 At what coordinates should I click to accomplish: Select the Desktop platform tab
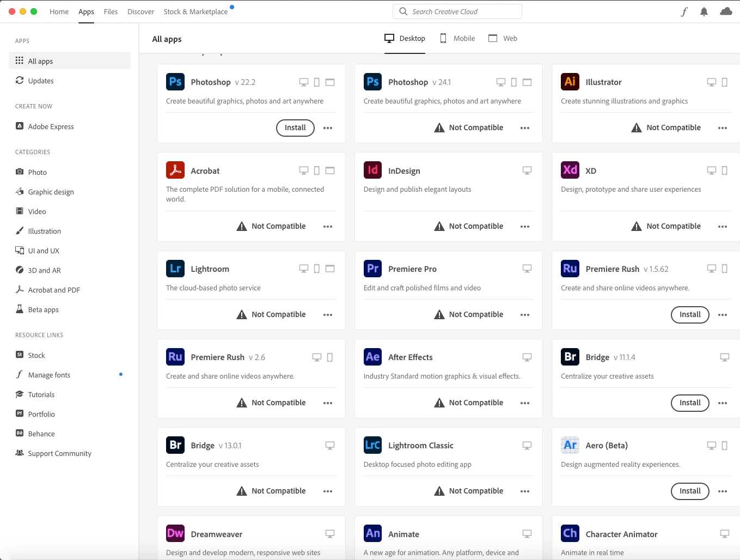[405, 38]
